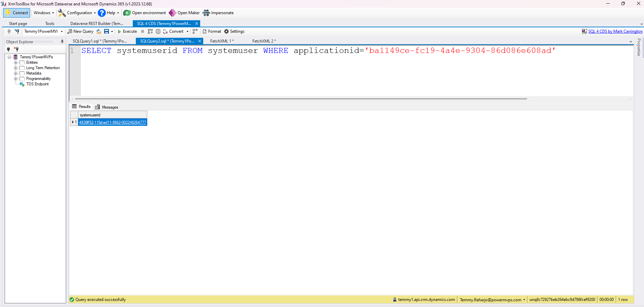Open the Help question mark menu
The height and width of the screenshot is (307, 644).
(109, 13)
